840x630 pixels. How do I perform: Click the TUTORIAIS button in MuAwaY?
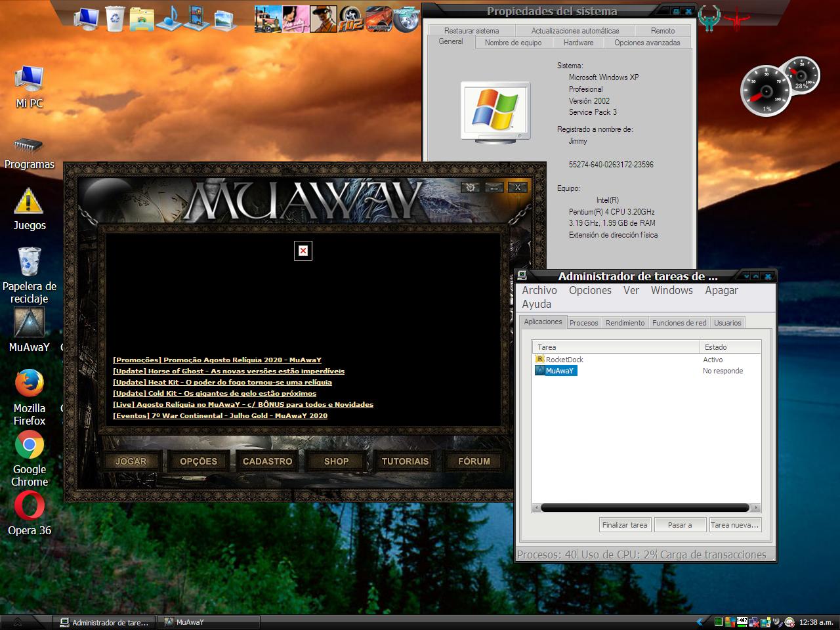pyautogui.click(x=405, y=461)
